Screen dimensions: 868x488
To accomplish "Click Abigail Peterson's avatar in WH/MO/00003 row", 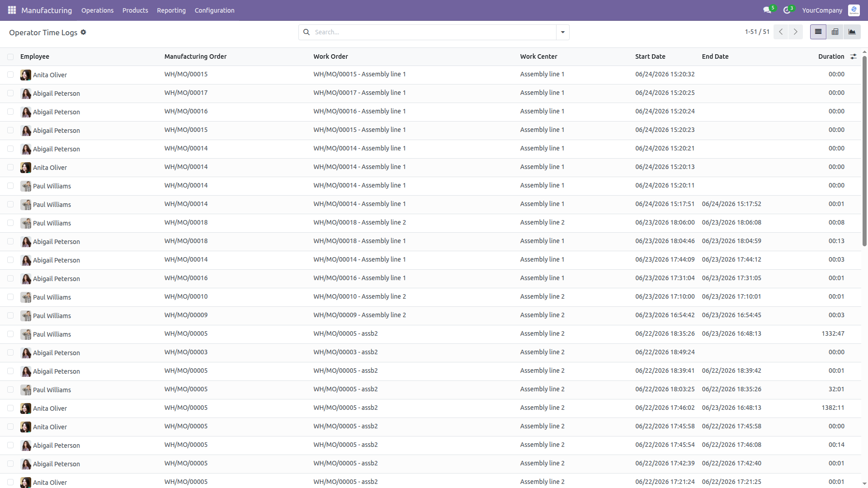I will [x=26, y=353].
